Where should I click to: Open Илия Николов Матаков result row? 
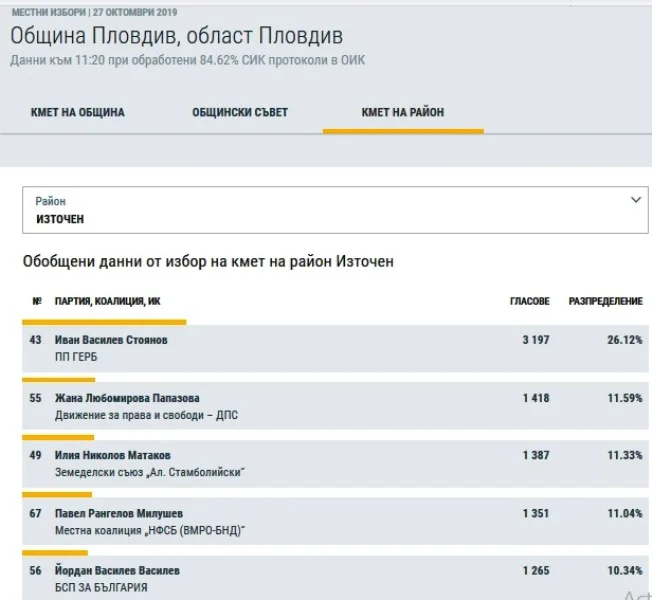click(335, 464)
